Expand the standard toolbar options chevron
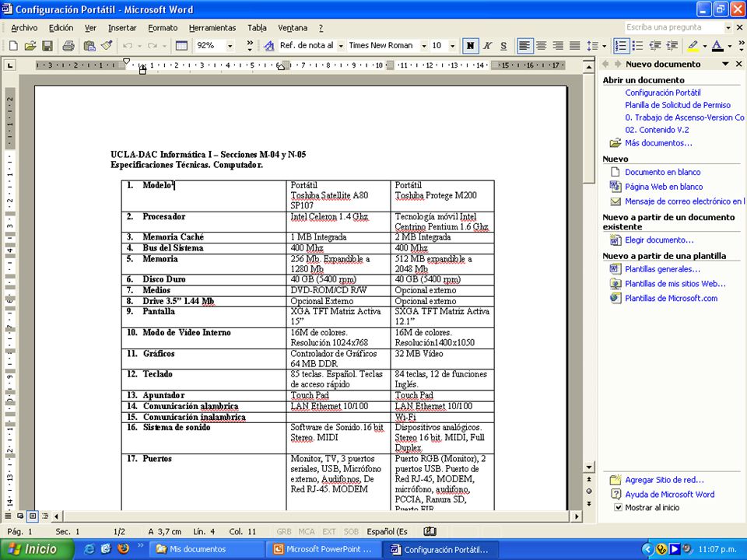This screenshot has width=747, height=560. tap(250, 46)
